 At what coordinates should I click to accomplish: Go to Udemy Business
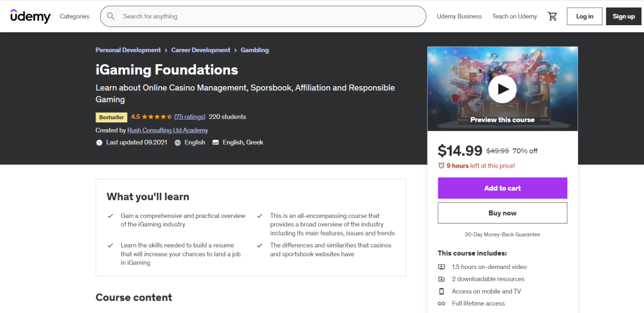click(x=459, y=16)
